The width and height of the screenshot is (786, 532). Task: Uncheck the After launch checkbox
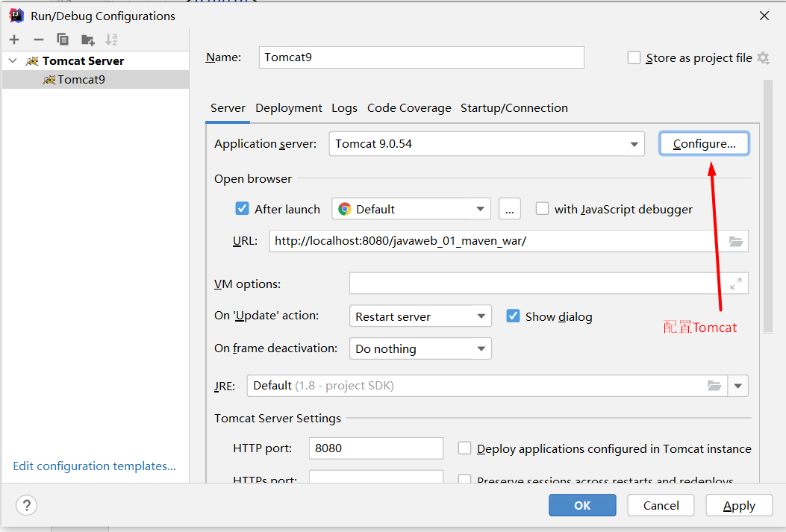point(242,209)
